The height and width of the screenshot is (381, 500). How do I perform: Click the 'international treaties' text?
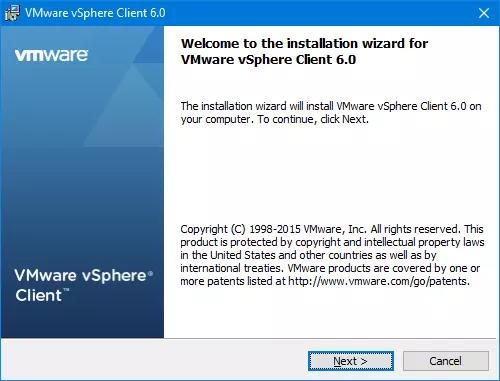232,268
